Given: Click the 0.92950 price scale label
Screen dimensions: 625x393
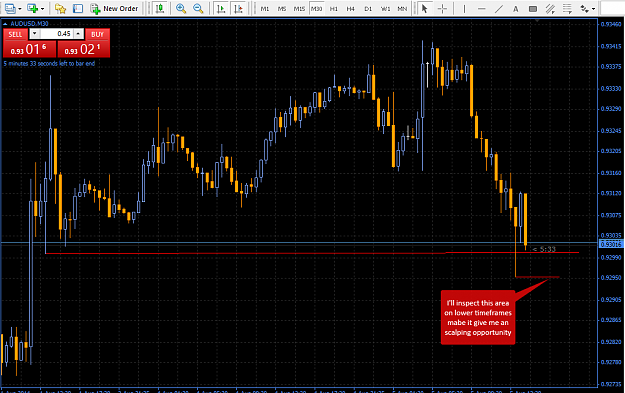Looking at the screenshot, I should tap(611, 278).
